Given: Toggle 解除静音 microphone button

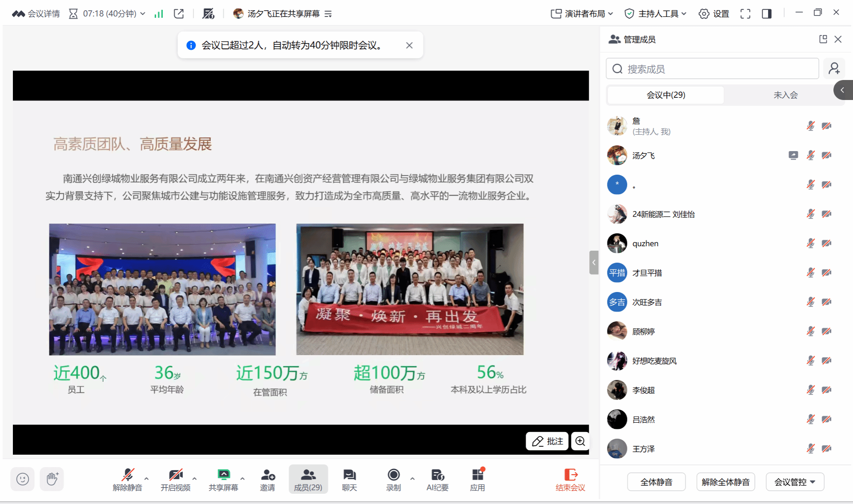Looking at the screenshot, I should [127, 480].
